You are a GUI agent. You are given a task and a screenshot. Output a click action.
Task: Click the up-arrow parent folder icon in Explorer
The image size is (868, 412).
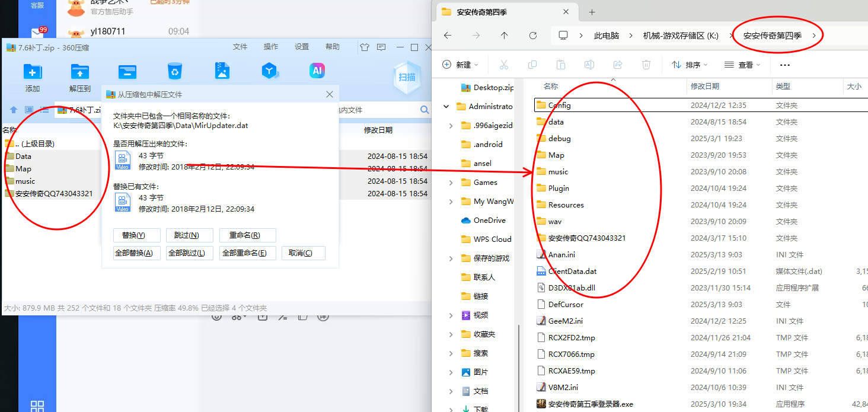pos(505,36)
